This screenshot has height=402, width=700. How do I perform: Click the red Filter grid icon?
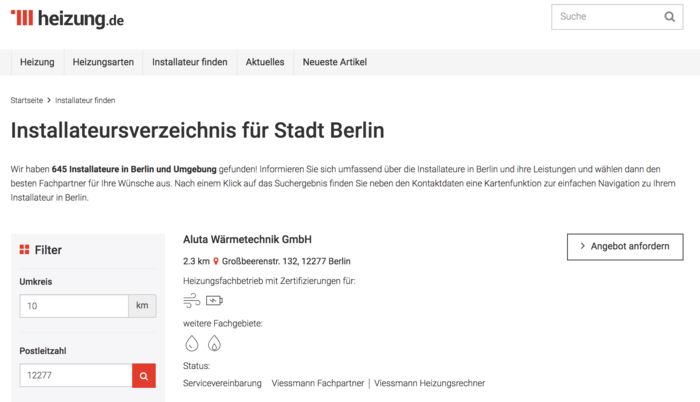pyautogui.click(x=24, y=250)
